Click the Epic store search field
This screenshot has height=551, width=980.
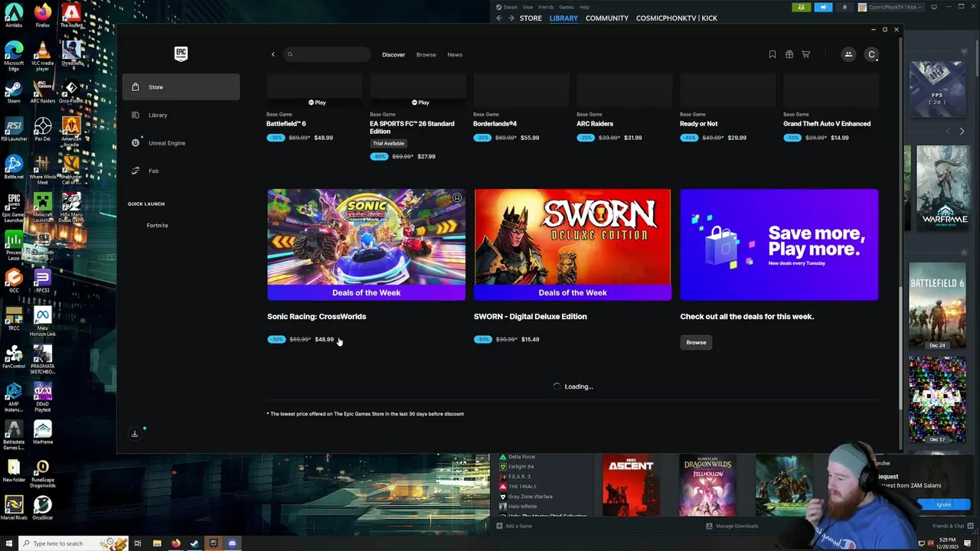tap(328, 54)
